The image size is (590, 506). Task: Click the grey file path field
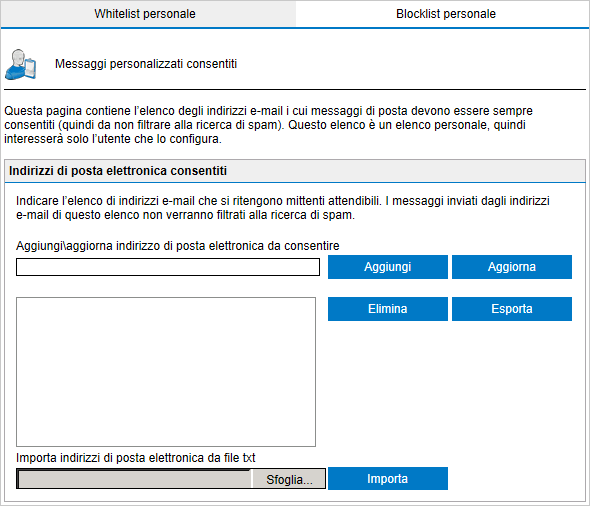tap(134, 479)
